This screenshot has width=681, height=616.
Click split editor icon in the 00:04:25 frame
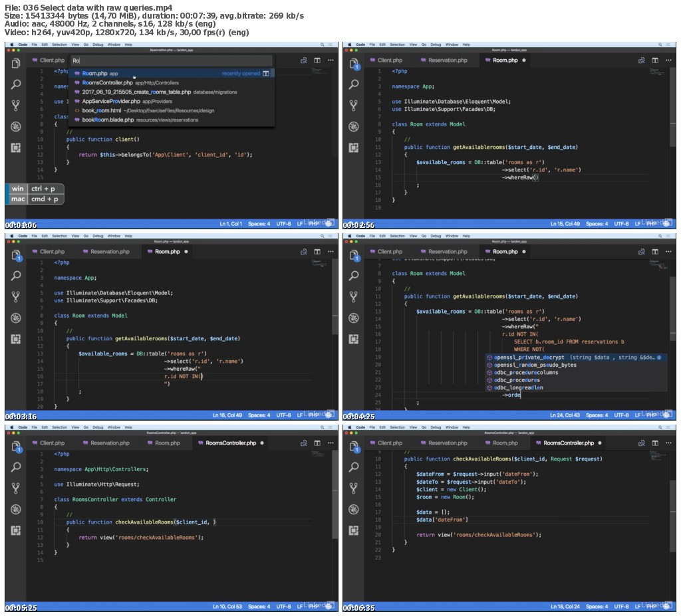(x=655, y=252)
